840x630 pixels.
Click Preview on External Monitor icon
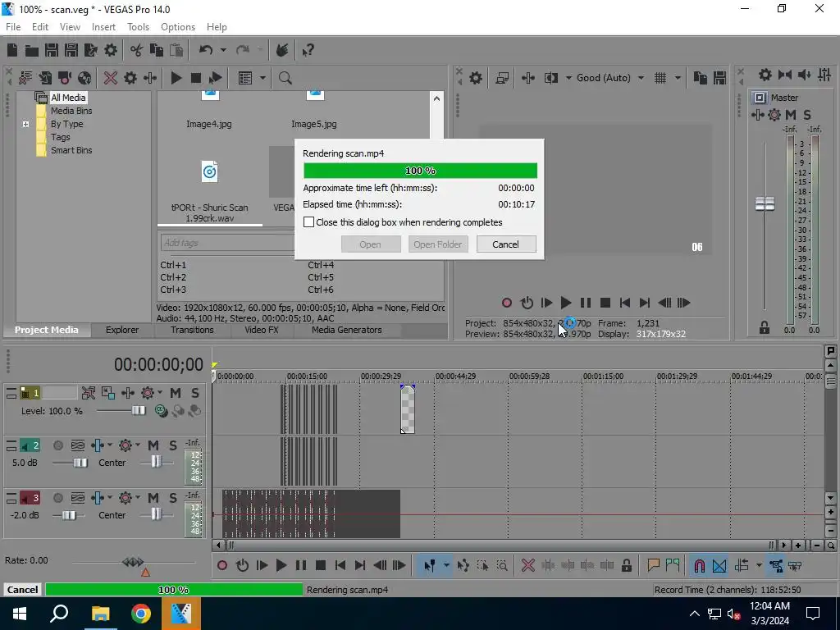tap(502, 78)
